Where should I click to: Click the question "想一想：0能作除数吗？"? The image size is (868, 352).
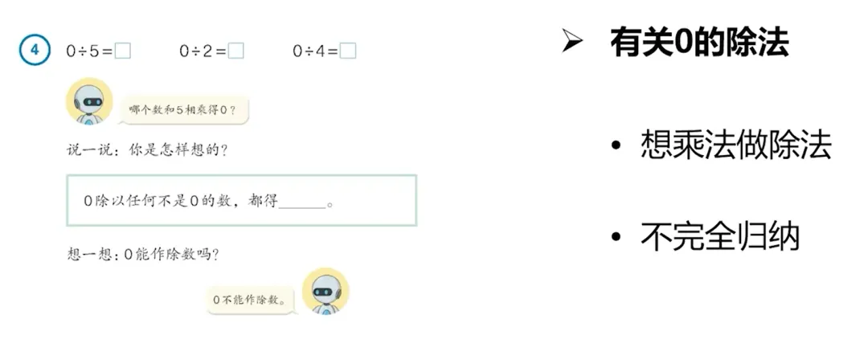(x=144, y=254)
